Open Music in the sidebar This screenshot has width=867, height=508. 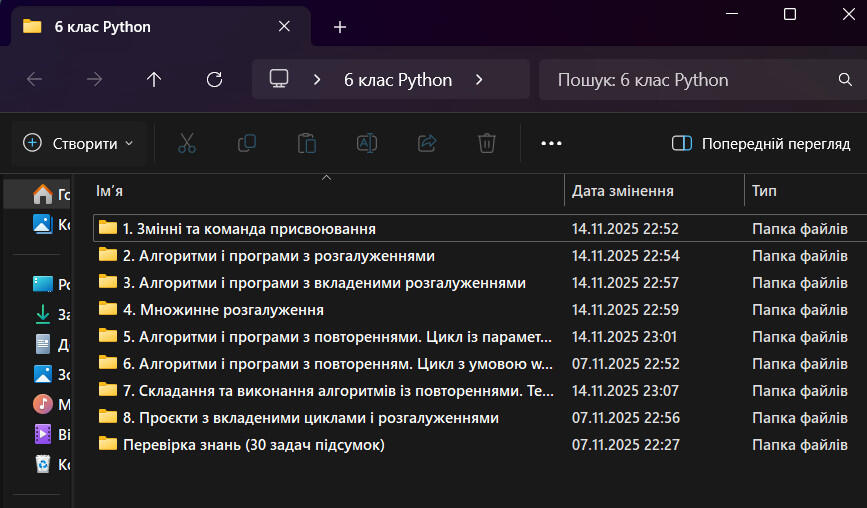(51, 404)
